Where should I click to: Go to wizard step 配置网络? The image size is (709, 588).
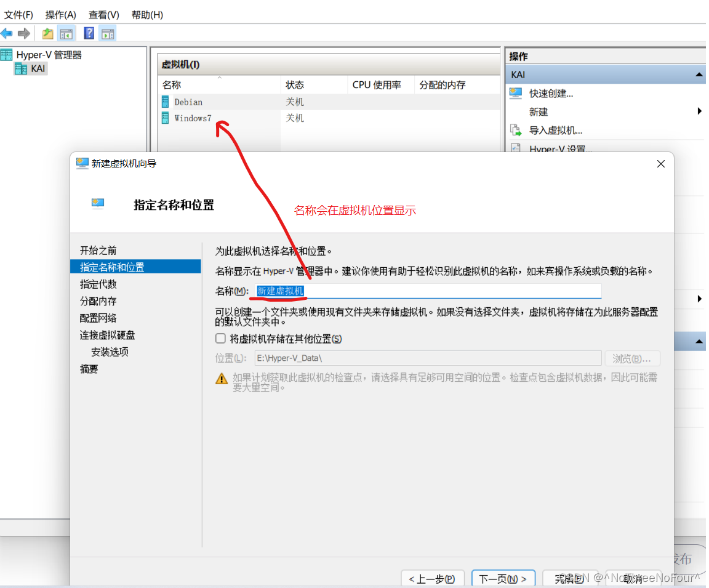coord(98,318)
